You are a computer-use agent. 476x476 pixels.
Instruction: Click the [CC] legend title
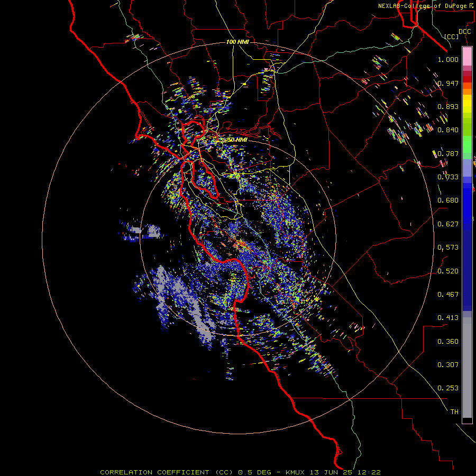452,36
